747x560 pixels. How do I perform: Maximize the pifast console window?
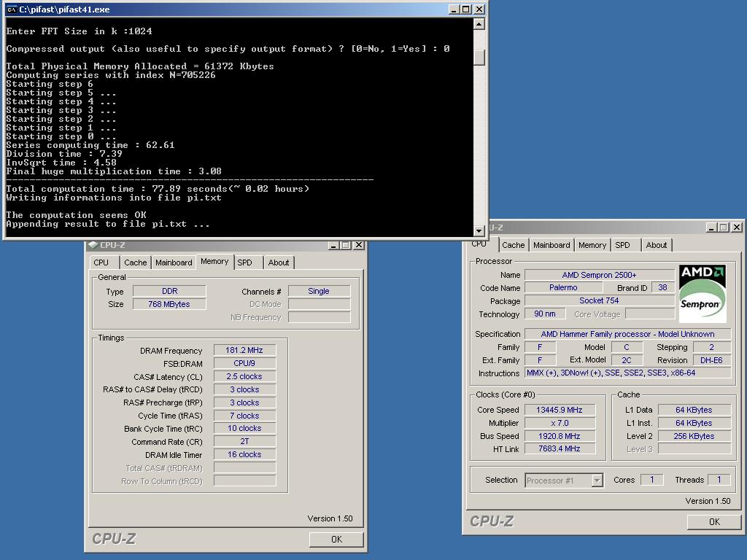[465, 9]
